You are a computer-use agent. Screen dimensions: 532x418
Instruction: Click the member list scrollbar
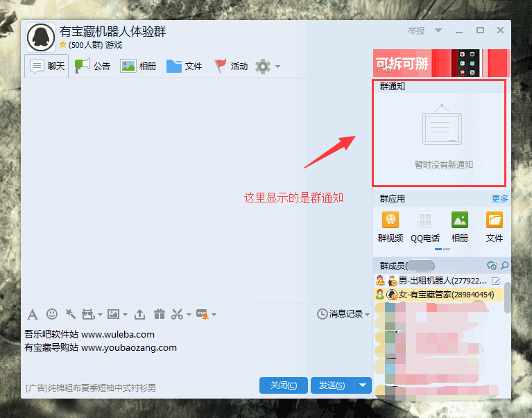[x=508, y=297]
